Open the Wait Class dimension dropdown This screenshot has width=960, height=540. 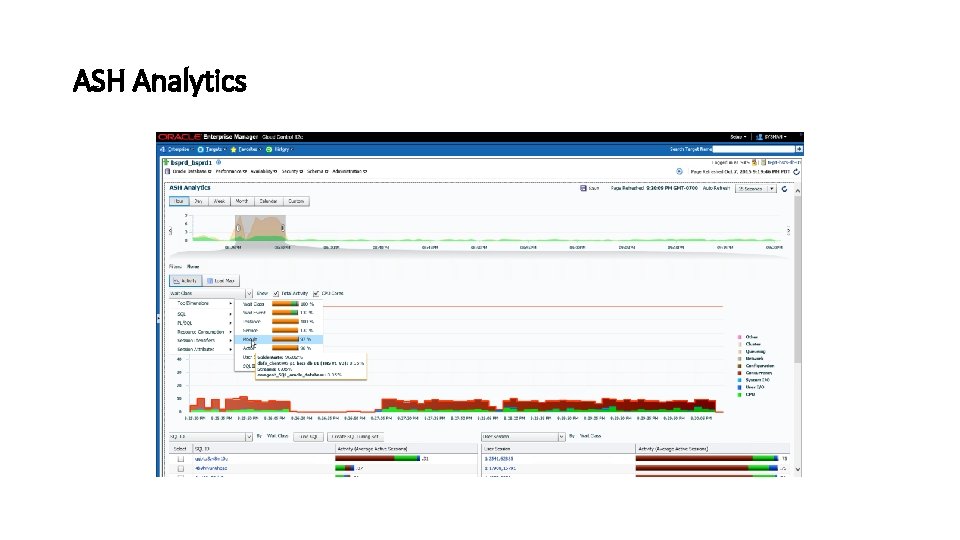(211, 293)
